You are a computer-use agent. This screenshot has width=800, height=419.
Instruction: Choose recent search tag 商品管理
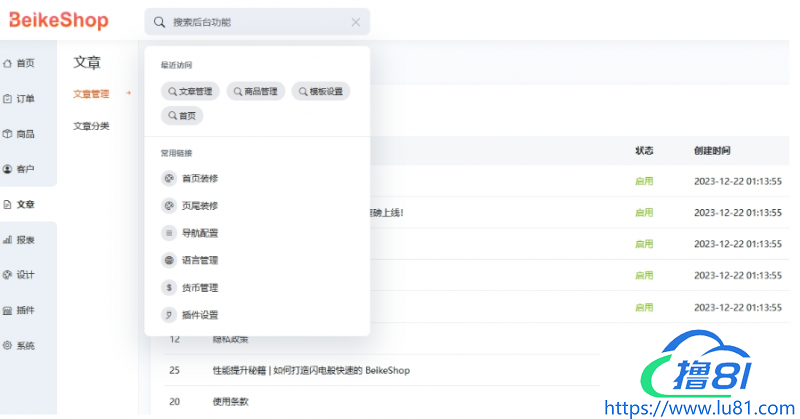tap(255, 91)
